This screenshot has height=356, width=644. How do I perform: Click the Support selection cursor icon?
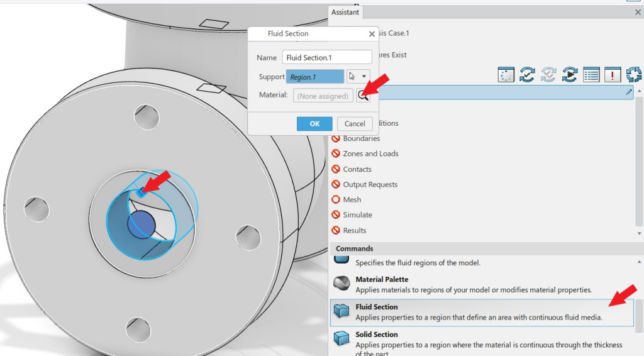pos(352,76)
